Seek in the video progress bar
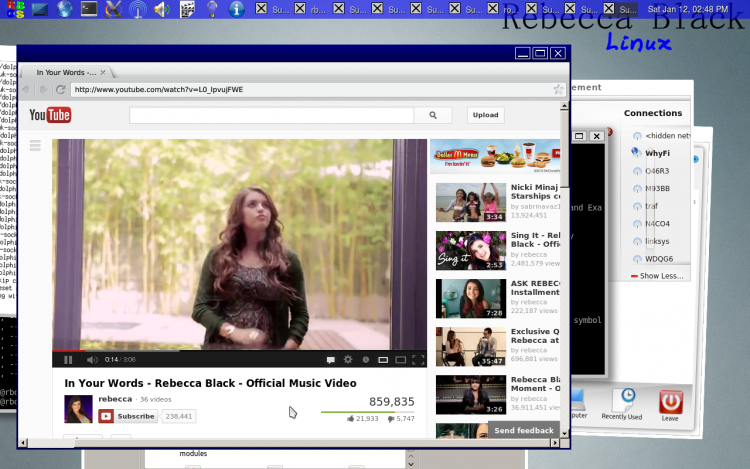Viewport: 750px width, 469px height. (x=239, y=350)
